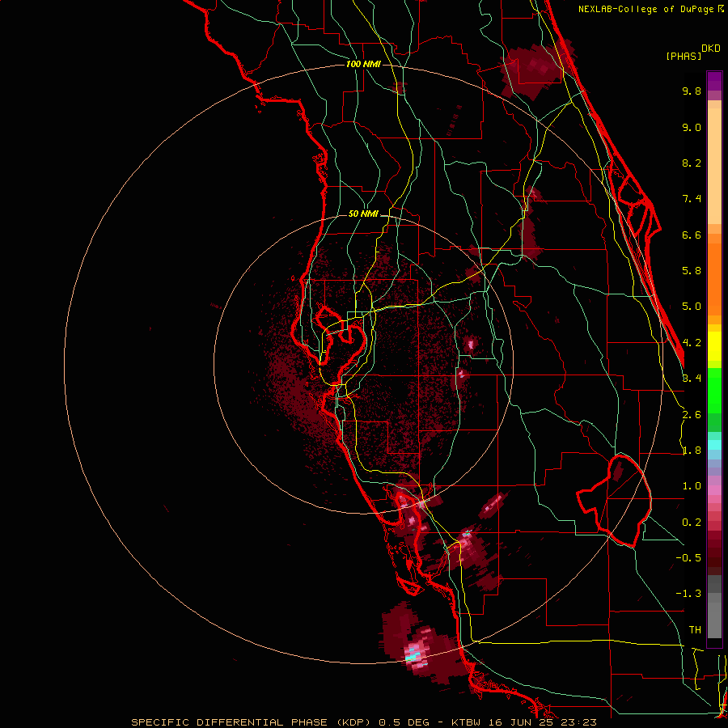Click the large closed red lake outline

pyautogui.click(x=614, y=501)
